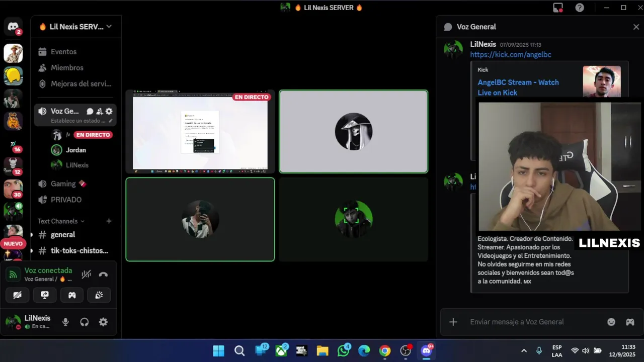Open Windows Search in taskbar
This screenshot has height=362, width=644.
pos(239,351)
